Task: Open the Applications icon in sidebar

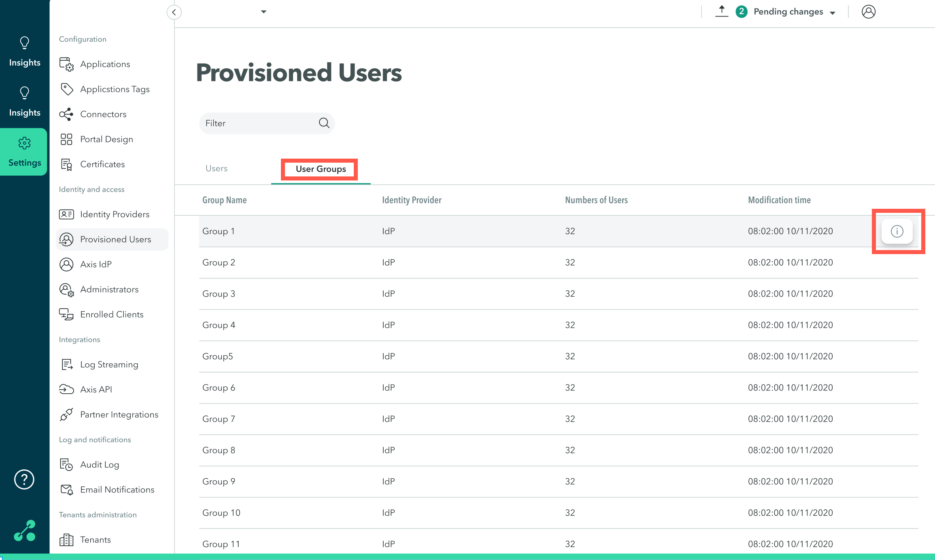Action: point(66,64)
